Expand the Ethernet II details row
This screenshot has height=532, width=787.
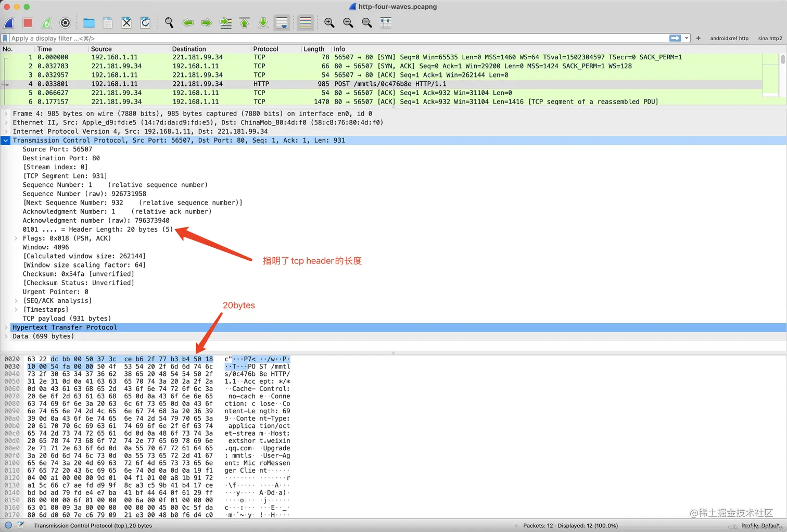pos(6,122)
